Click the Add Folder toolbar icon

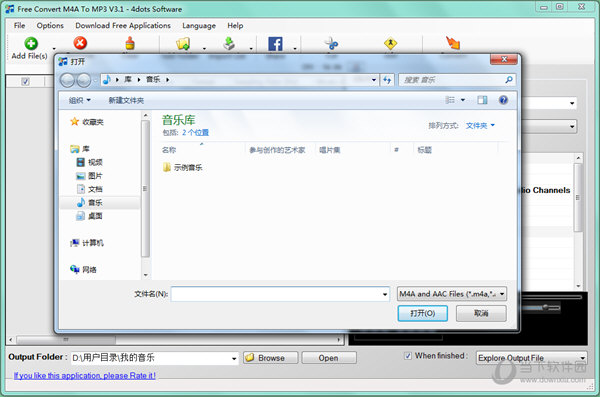(183, 44)
